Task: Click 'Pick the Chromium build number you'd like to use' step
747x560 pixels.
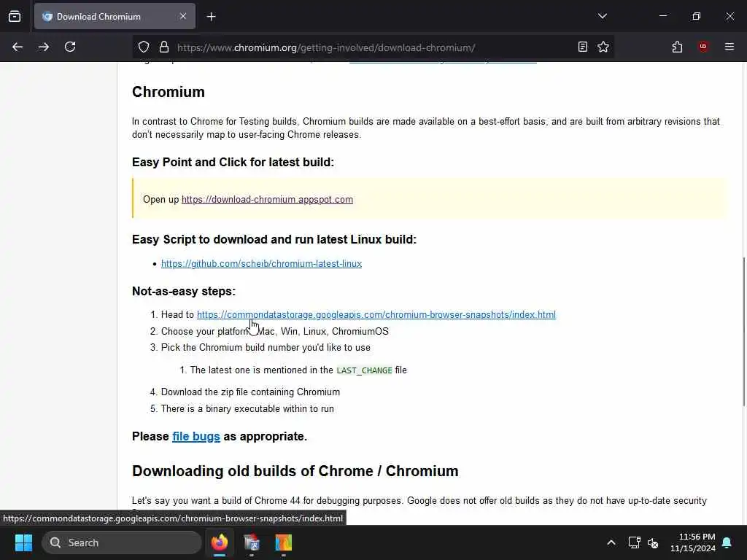Action: (266, 348)
